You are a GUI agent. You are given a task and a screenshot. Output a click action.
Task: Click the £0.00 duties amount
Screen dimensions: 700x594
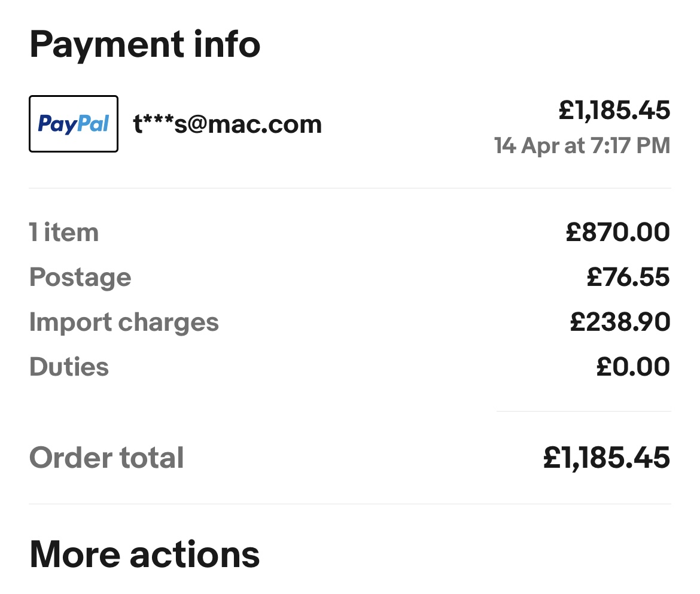633,367
